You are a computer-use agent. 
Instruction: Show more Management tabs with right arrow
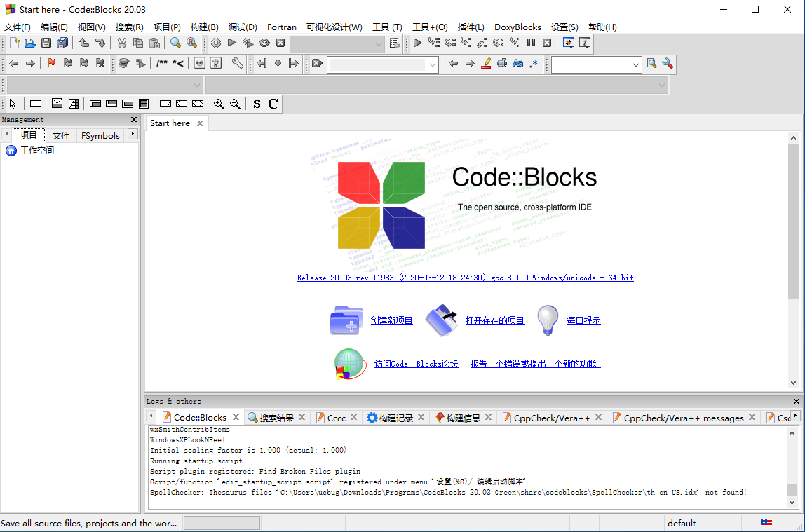coord(133,134)
